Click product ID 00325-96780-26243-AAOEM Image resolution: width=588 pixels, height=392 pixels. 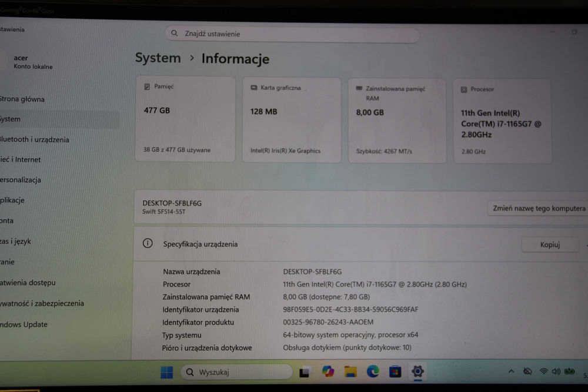(x=328, y=322)
